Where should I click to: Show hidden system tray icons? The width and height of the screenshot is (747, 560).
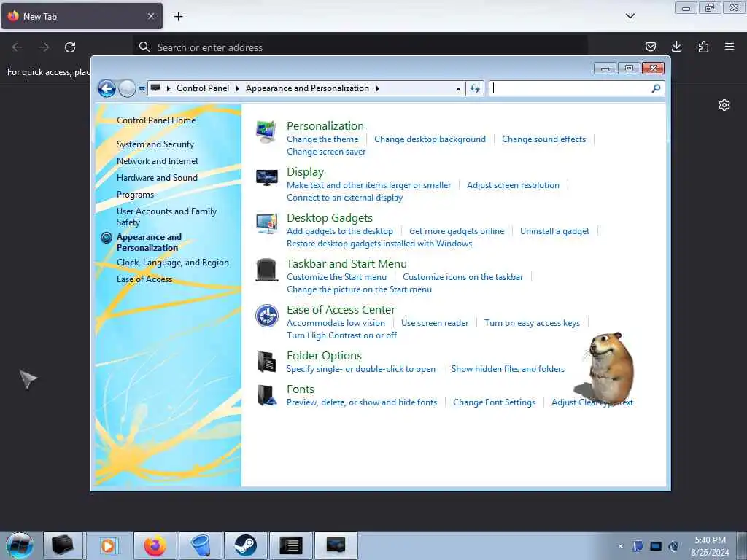click(620, 546)
